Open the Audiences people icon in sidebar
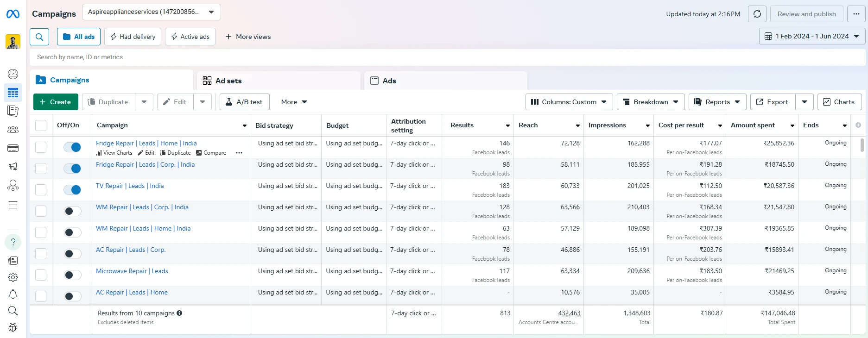 coord(13,130)
